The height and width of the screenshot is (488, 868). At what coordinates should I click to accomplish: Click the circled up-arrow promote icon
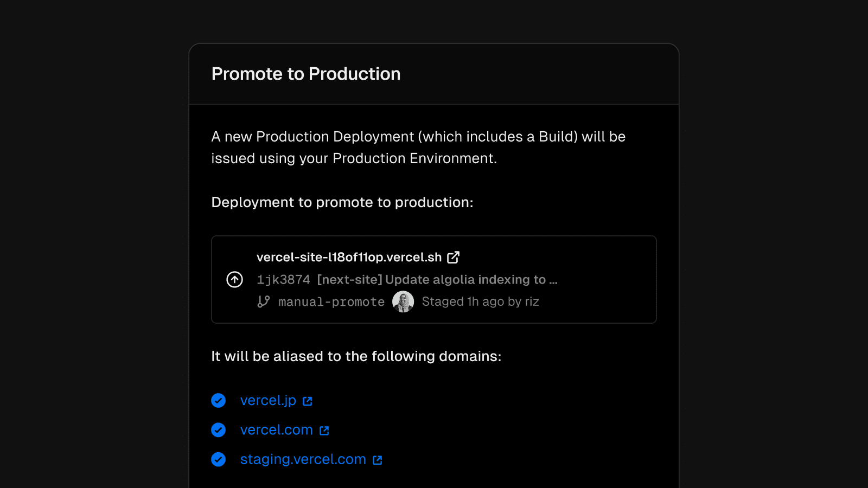tap(234, 279)
